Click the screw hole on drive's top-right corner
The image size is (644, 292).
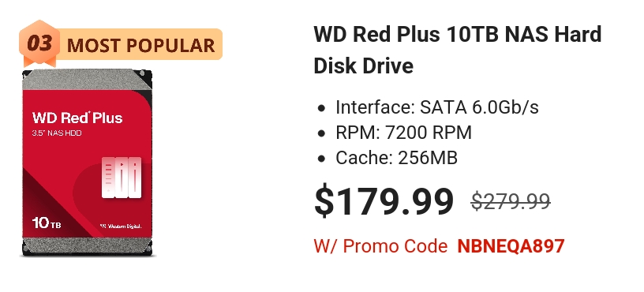click(143, 74)
